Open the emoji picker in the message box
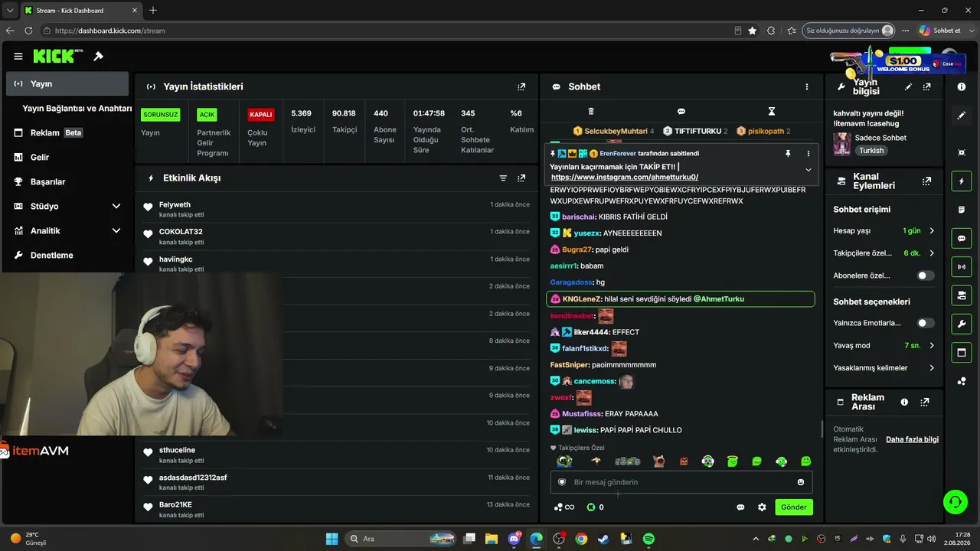 [x=801, y=482]
